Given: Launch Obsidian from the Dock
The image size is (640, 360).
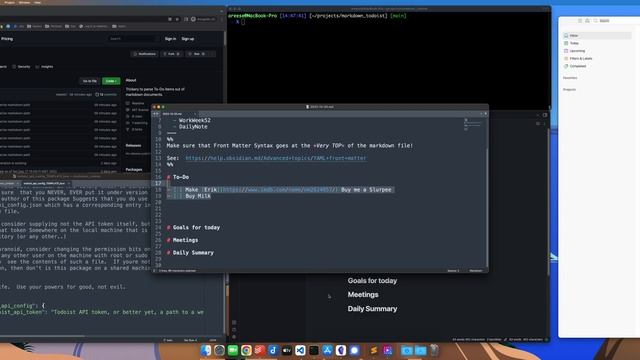Looking at the screenshot, I should (341, 350).
